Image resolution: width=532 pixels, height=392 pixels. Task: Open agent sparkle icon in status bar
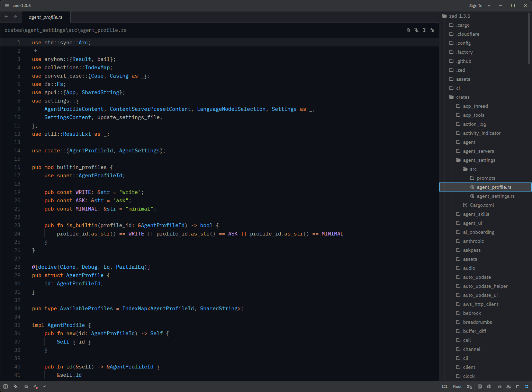pos(16,386)
